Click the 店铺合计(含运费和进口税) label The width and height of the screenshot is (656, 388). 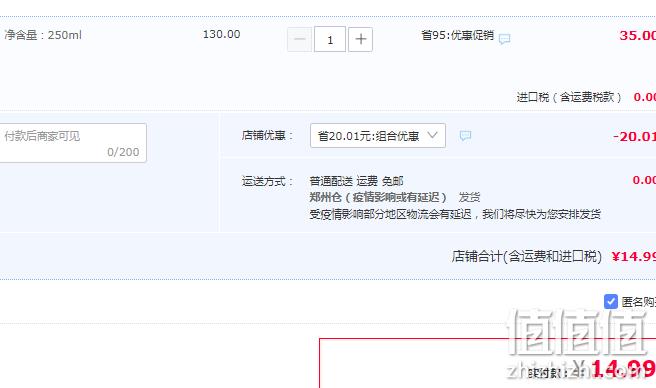(527, 256)
